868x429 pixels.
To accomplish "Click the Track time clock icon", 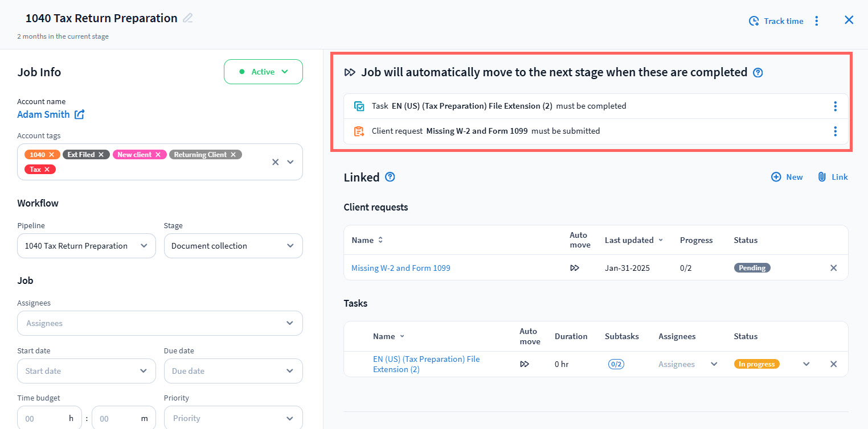I will (x=754, y=21).
